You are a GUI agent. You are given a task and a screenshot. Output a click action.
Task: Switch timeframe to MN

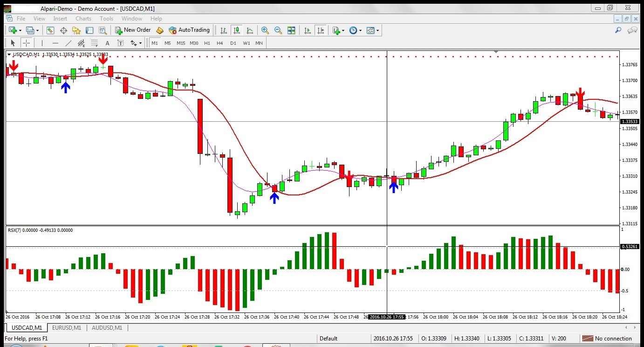[x=259, y=43]
